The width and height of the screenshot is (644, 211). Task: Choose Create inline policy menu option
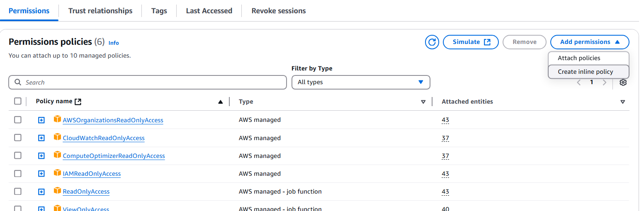pos(585,72)
